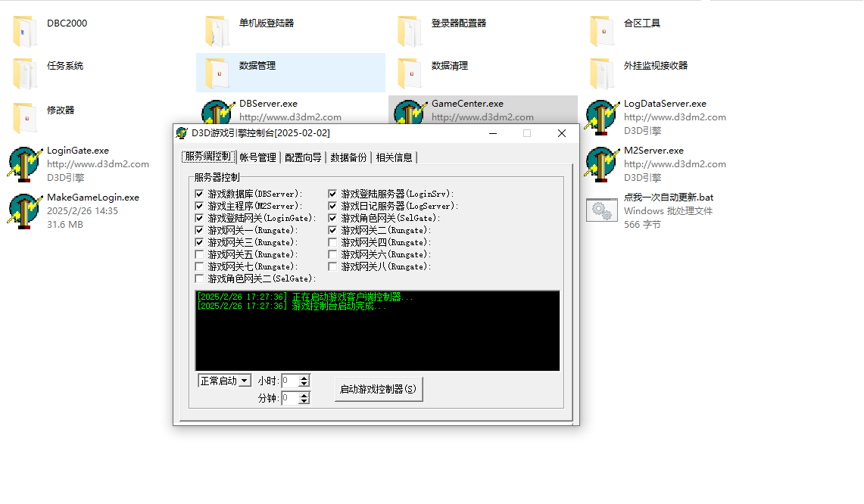864x504 pixels.
Task: Open the 数据清理 folder icon
Action: [410, 73]
